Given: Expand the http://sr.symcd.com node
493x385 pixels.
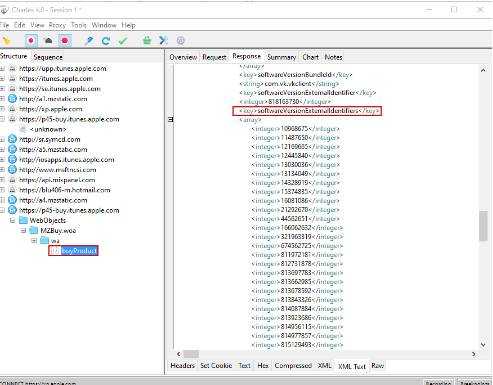Looking at the screenshot, I should (2, 140).
